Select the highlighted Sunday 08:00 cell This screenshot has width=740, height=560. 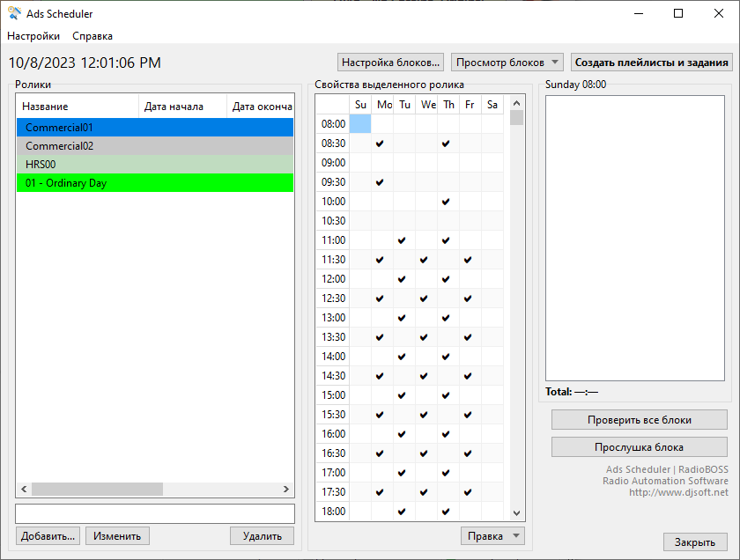360,123
